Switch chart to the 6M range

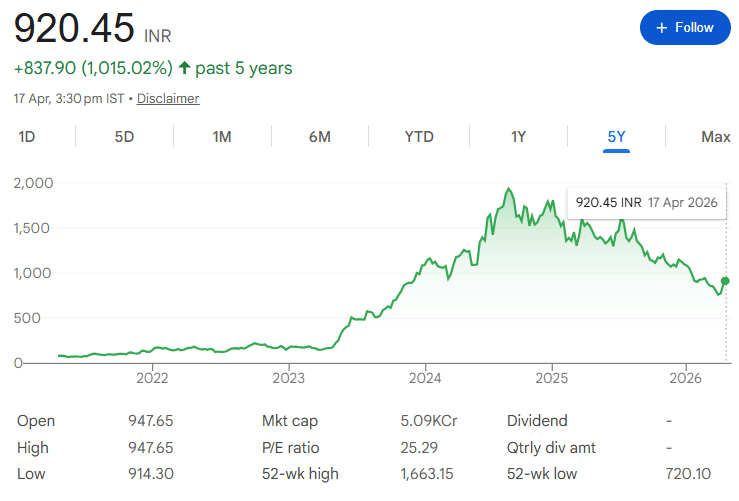click(x=319, y=137)
